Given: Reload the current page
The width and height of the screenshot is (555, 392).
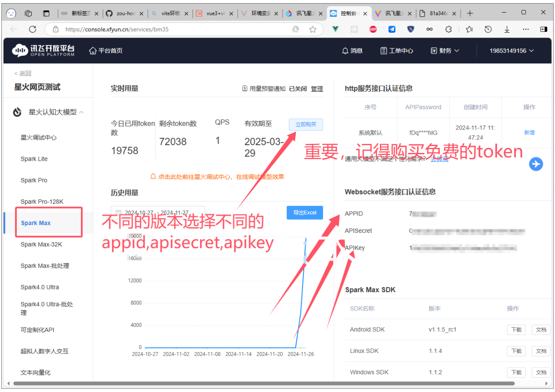Looking at the screenshot, I should click(32, 29).
